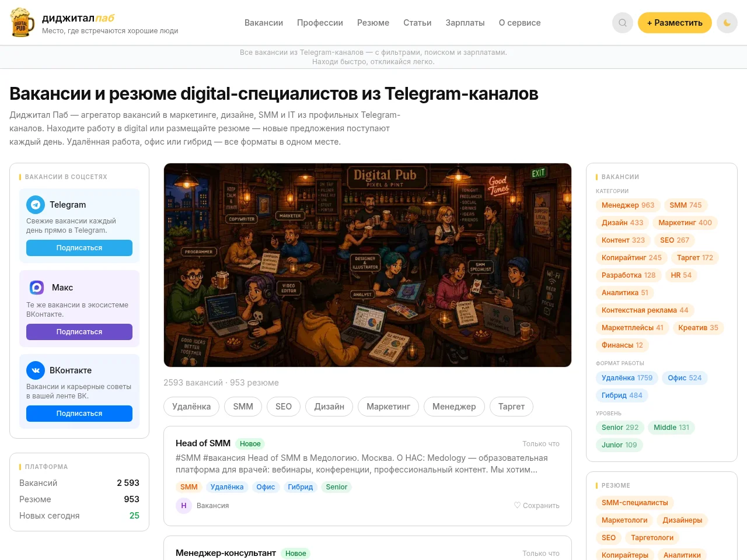Filter by Junior 109 level
The width and height of the screenshot is (747, 560).
pos(619,445)
